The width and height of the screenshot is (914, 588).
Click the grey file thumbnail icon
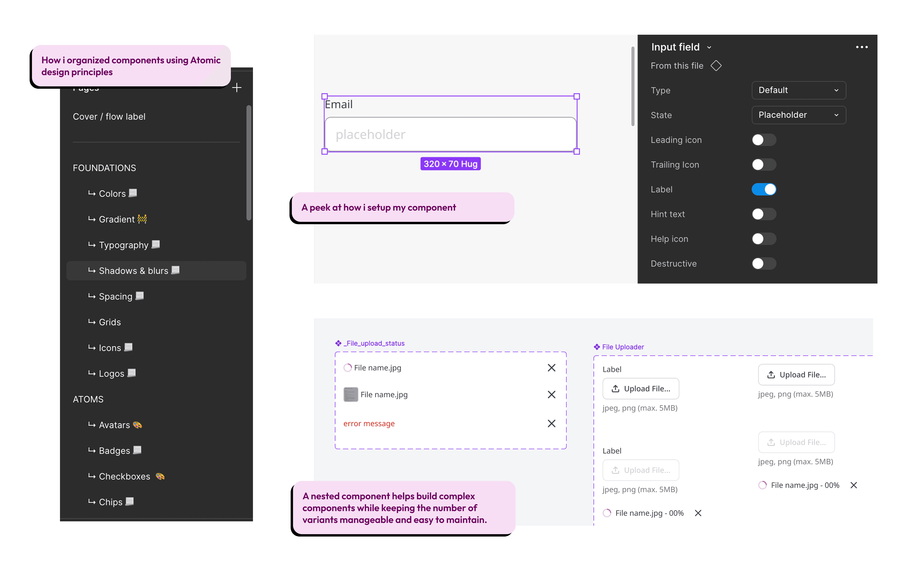tap(350, 394)
